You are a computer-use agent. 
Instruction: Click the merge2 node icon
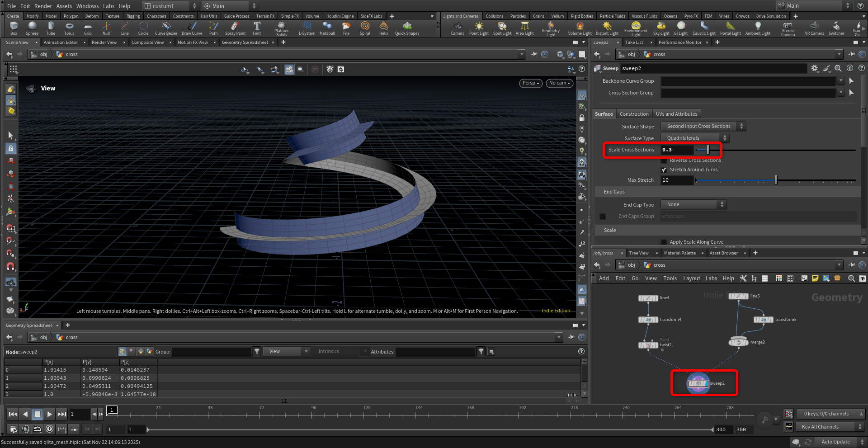point(738,342)
